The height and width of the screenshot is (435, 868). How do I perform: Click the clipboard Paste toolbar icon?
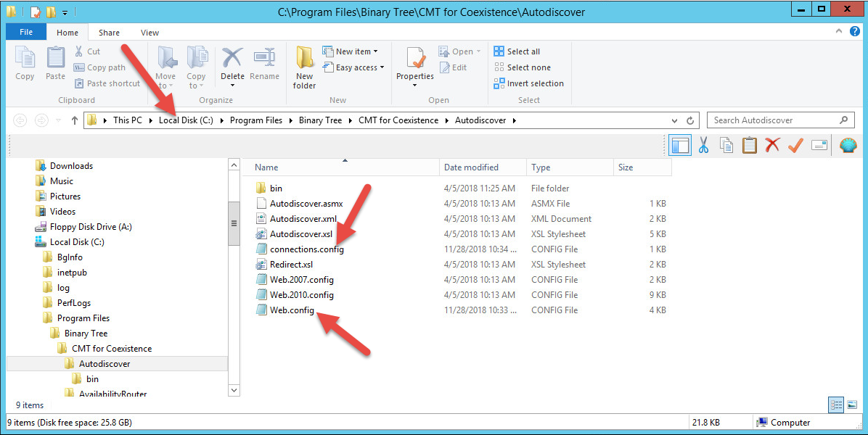pos(750,146)
